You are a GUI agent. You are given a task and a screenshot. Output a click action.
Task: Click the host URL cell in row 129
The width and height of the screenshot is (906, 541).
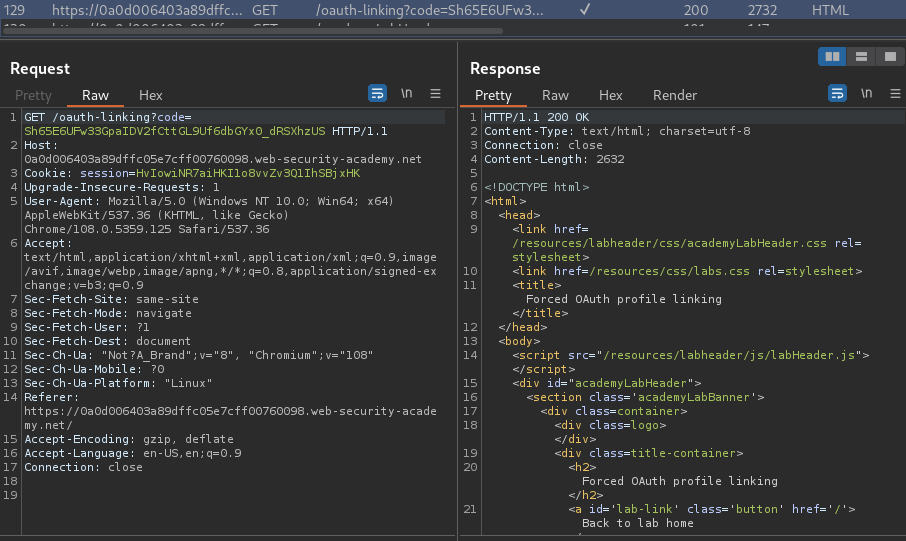click(x=147, y=10)
